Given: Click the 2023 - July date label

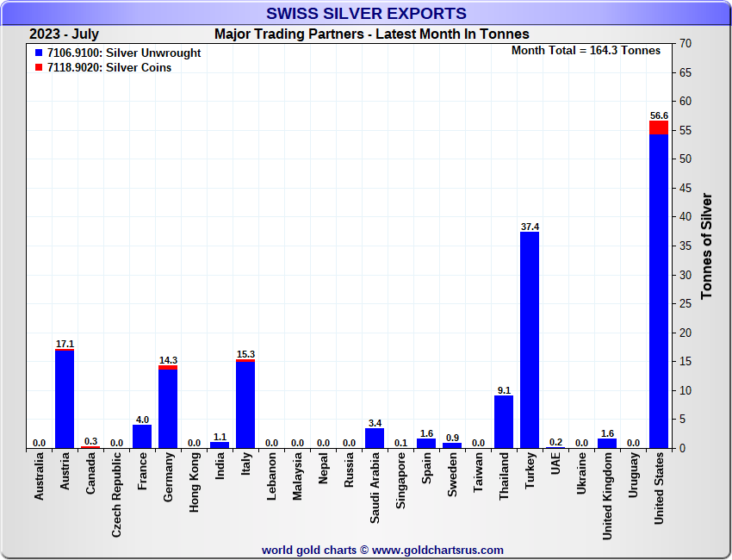Looking at the screenshot, I should pos(64,34).
